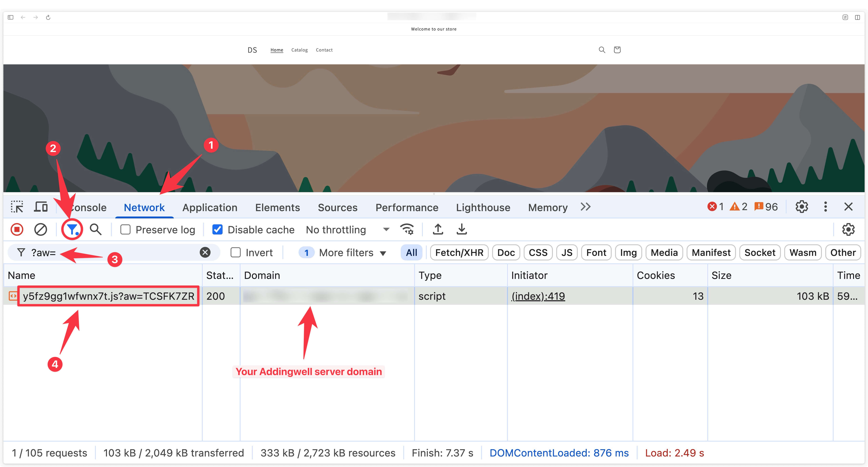Screen dimensions: 868x467
Task: Open the store Home link
Action: [277, 50]
